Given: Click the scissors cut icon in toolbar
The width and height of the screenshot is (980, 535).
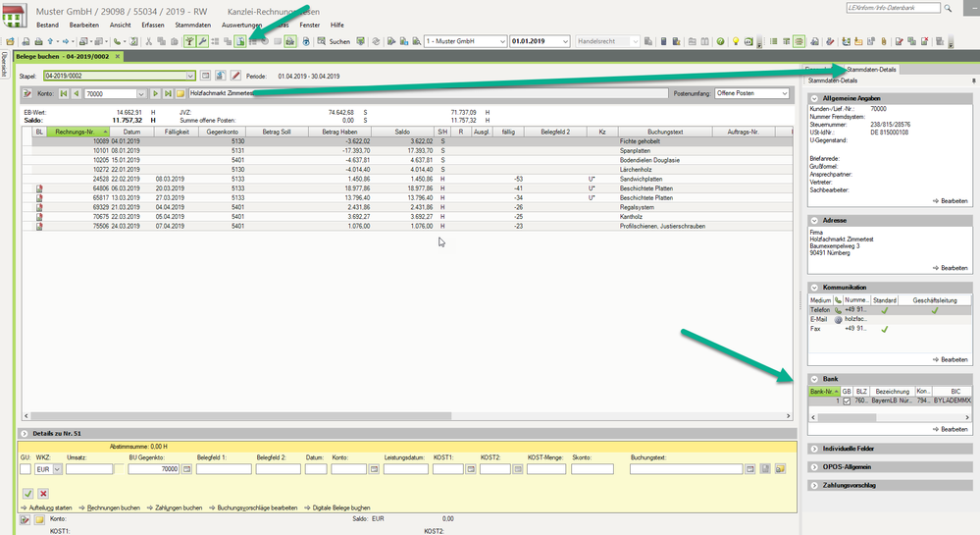Looking at the screenshot, I should point(148,42).
